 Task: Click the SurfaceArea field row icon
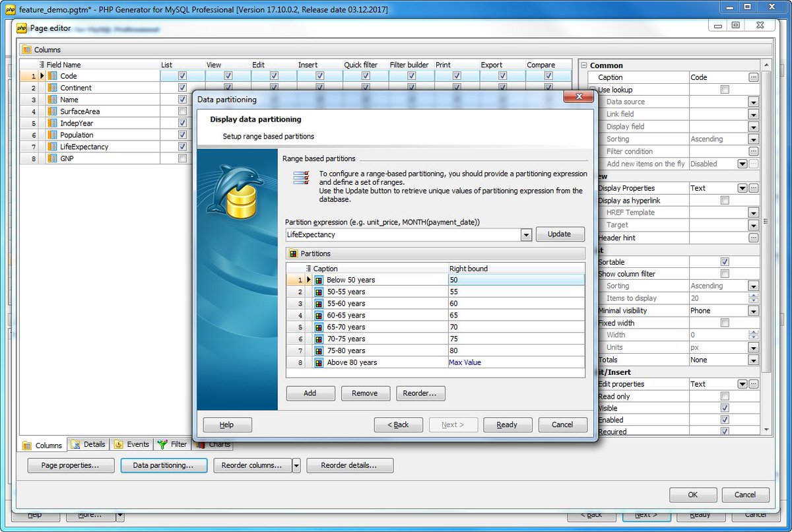(53, 112)
